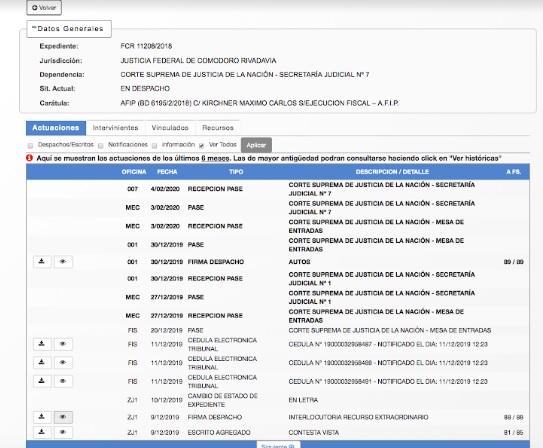Collapse the Datos Generales section
The width and height of the screenshot is (543, 448).
click(x=69, y=29)
